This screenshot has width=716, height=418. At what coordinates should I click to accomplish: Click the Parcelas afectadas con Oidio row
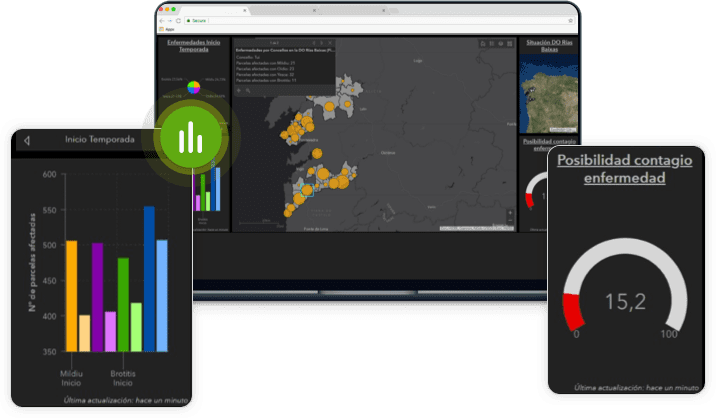265,69
